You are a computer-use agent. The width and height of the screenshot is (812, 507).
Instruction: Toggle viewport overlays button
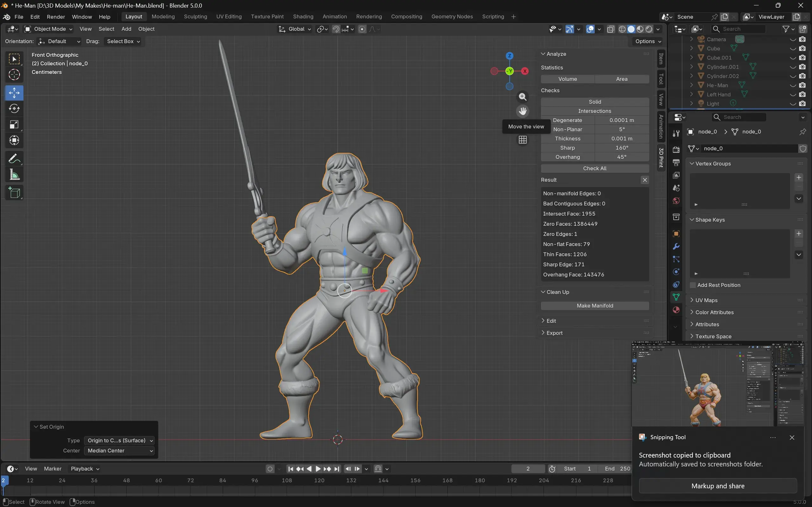[590, 29]
